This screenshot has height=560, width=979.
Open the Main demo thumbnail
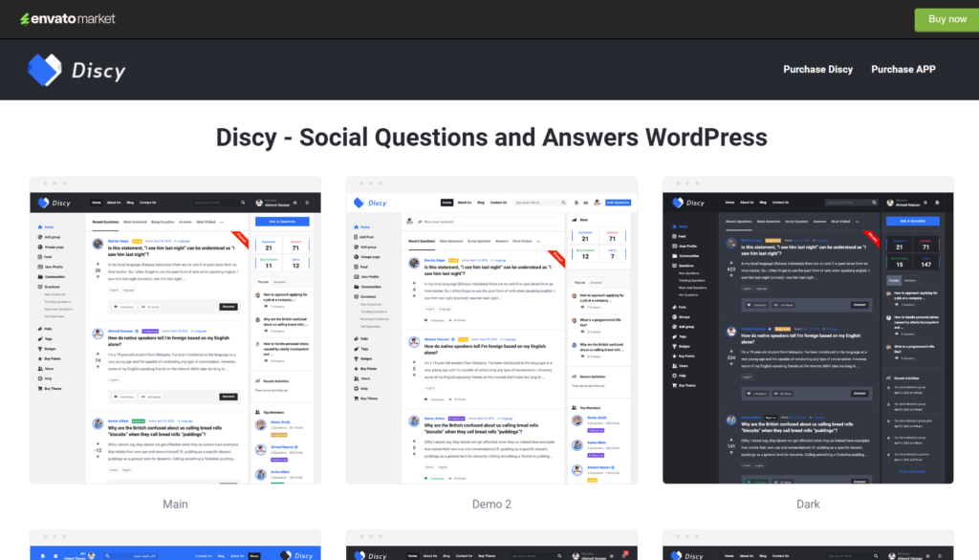coord(176,331)
